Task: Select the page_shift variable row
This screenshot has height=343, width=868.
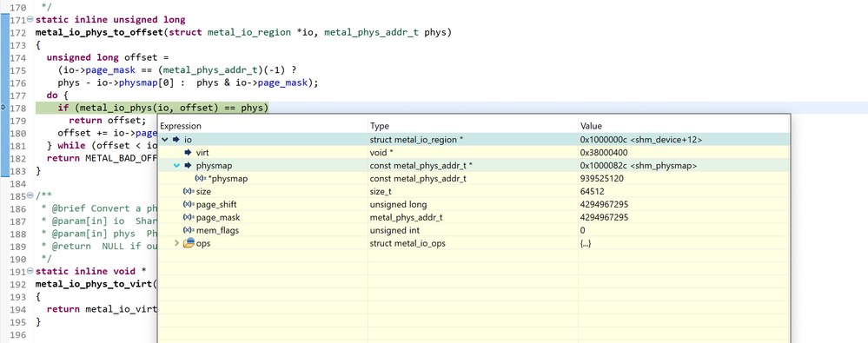Action: [x=474, y=204]
